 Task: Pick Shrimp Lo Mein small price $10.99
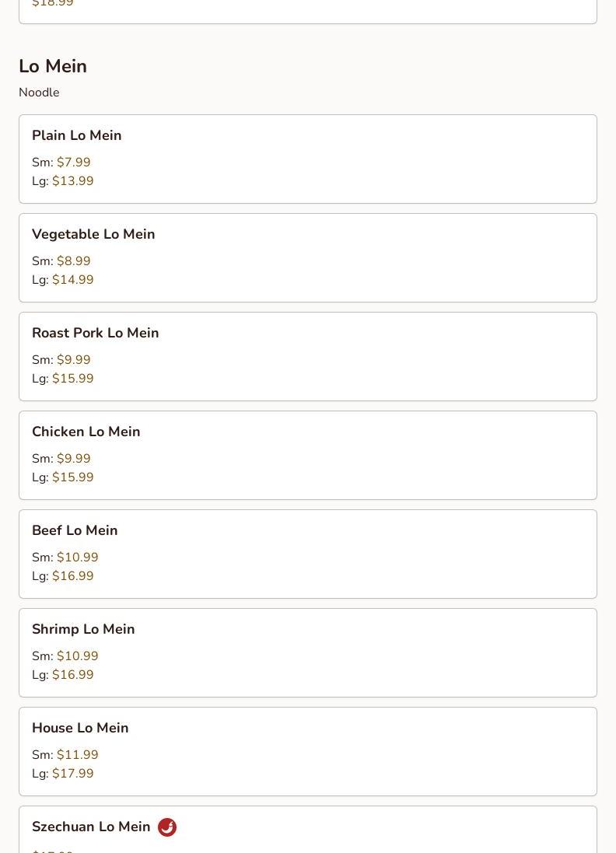click(77, 656)
